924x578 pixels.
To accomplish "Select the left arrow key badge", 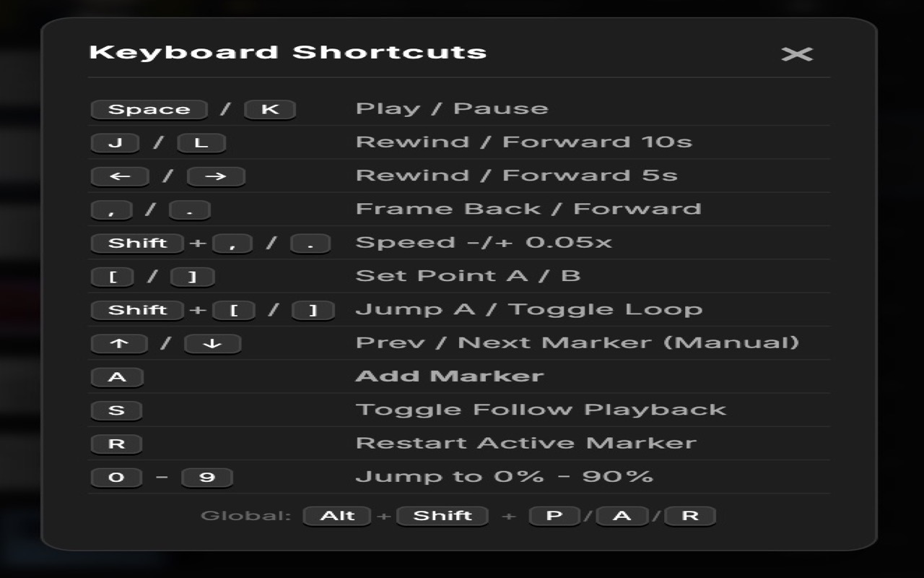I will click(119, 176).
